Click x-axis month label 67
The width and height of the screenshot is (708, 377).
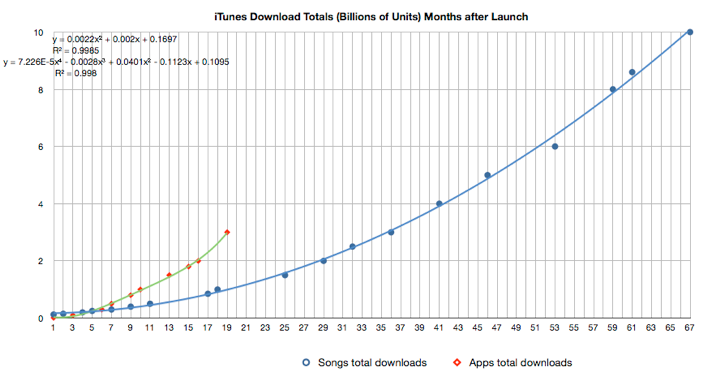[x=689, y=328]
